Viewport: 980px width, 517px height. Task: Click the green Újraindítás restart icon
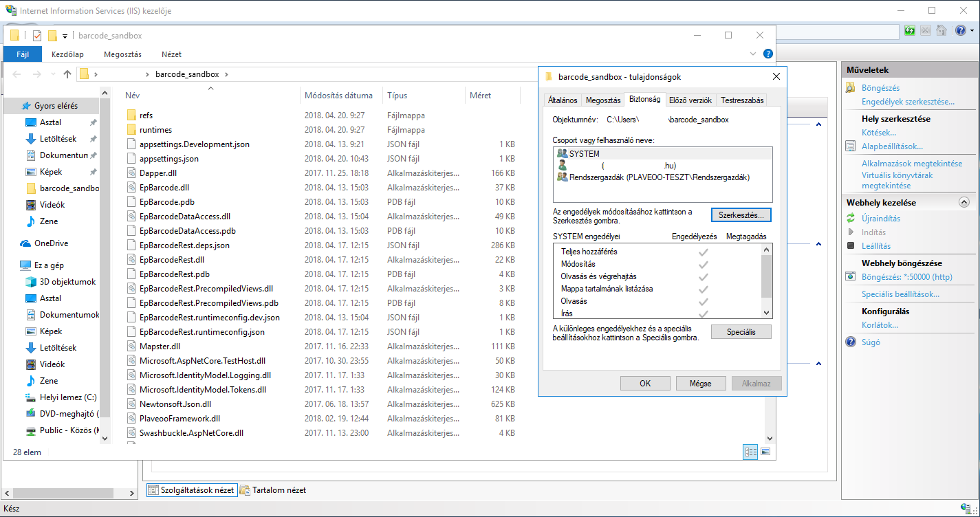[851, 219]
